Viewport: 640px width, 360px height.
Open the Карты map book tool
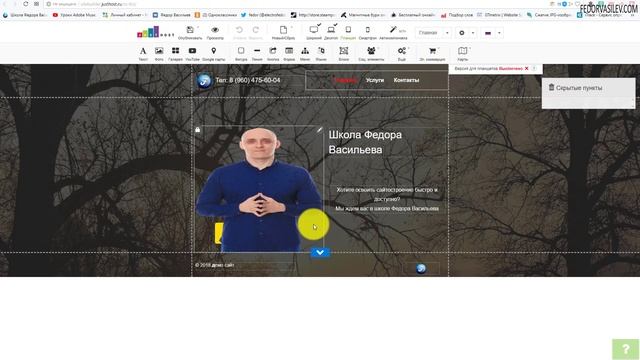[x=462, y=51]
